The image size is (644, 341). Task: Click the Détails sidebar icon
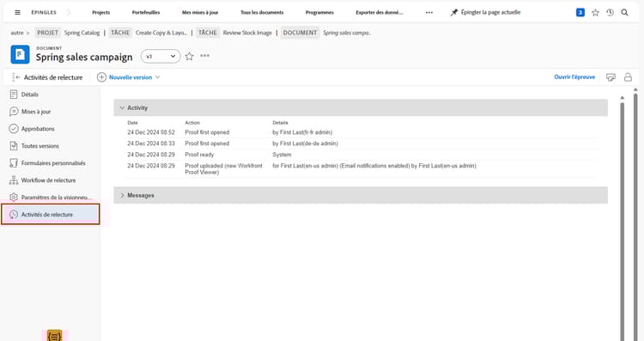14,94
